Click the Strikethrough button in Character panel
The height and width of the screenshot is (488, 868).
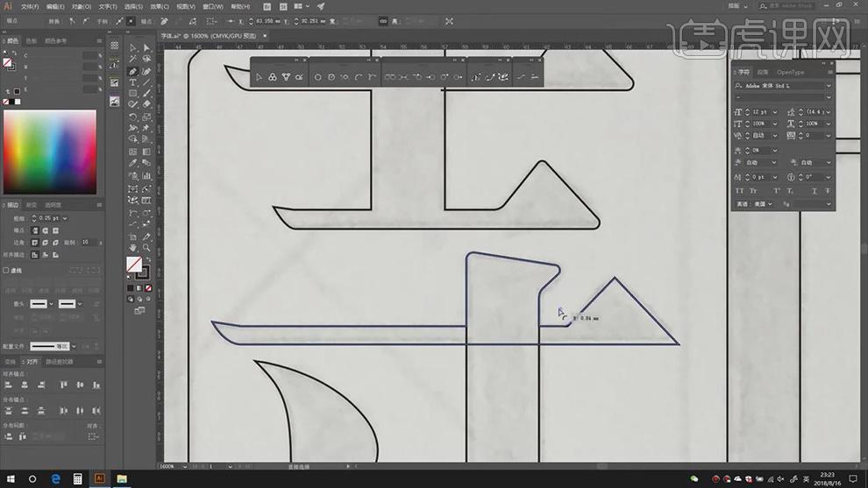point(828,191)
